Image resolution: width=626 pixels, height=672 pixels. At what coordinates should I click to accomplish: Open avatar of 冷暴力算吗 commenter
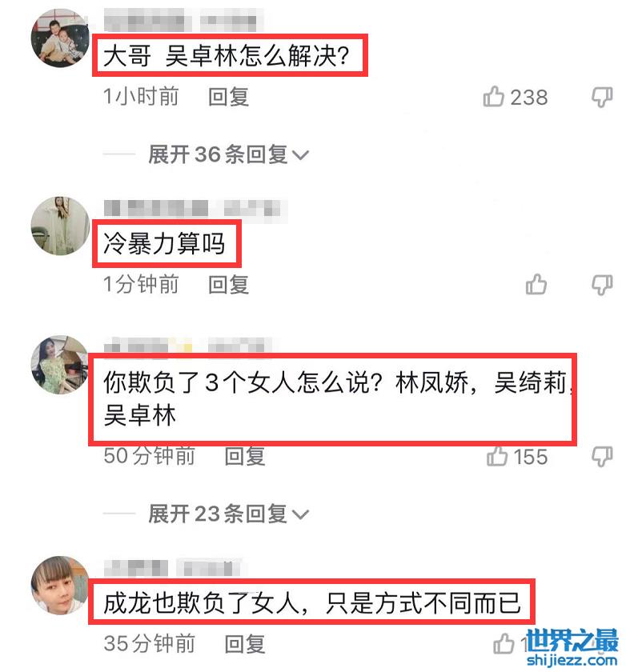(60, 226)
